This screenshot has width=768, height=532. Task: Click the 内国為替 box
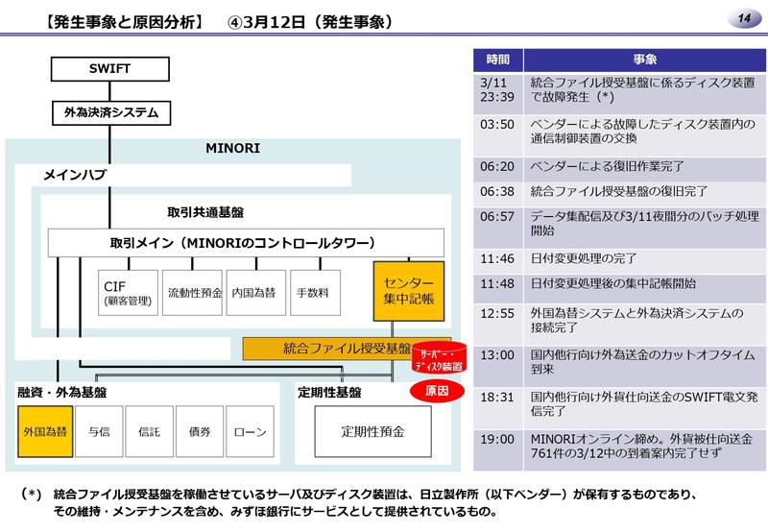(x=256, y=293)
